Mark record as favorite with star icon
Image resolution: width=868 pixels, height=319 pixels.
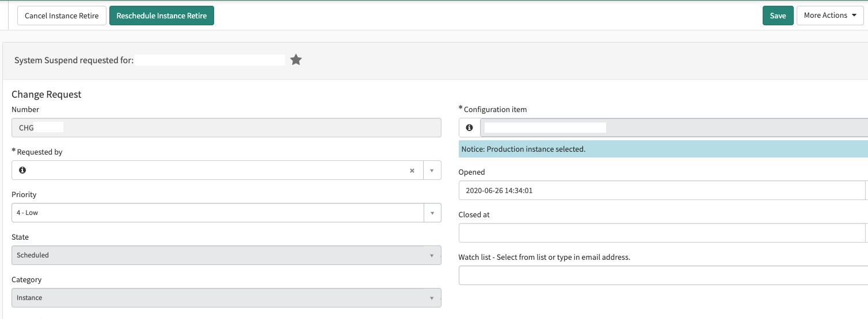[296, 60]
